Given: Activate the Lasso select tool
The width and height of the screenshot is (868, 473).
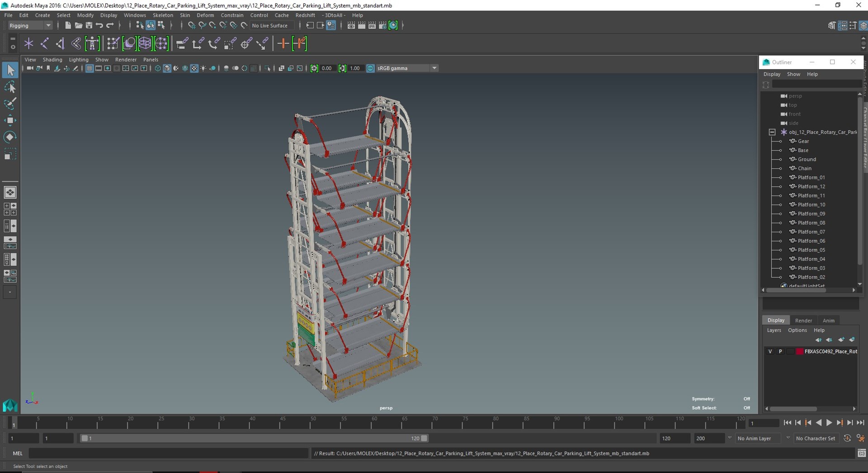Looking at the screenshot, I should pos(10,87).
